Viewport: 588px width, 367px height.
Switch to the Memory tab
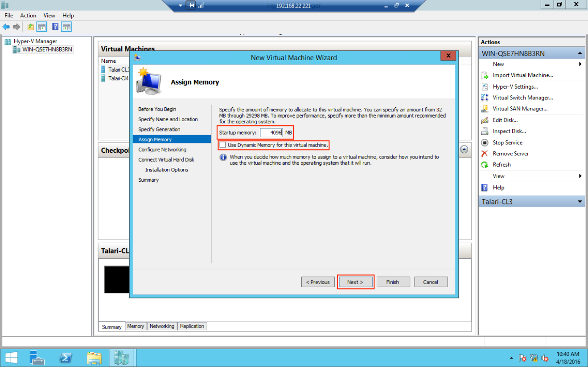pos(136,326)
